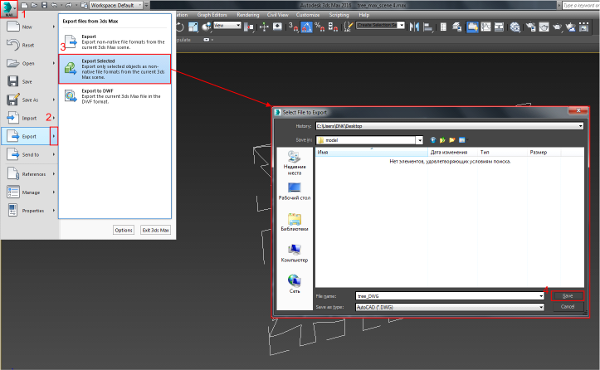600x370 pixels.
Task: Open the Workspace Default dropdown
Action: [116, 5]
